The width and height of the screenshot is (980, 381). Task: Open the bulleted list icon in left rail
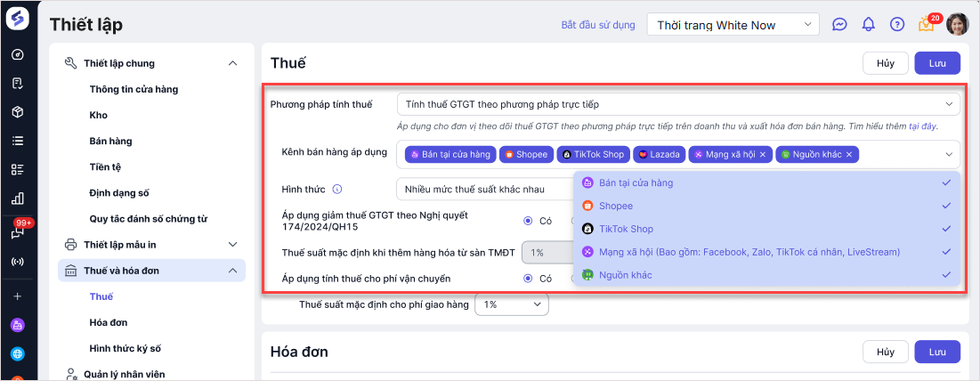point(18,142)
